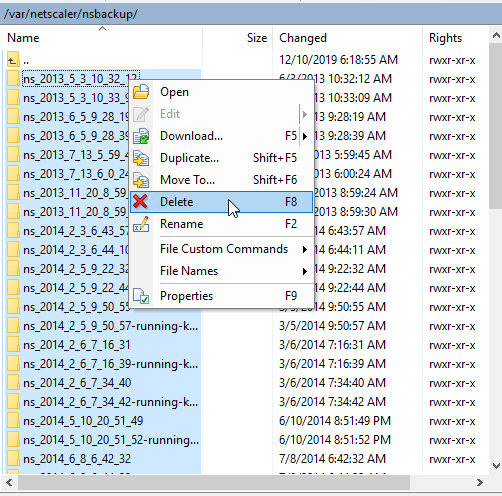Image resolution: width=502 pixels, height=496 pixels.
Task: Click folder icon of ns_2014_6_8_6_42_32
Action: point(13,459)
